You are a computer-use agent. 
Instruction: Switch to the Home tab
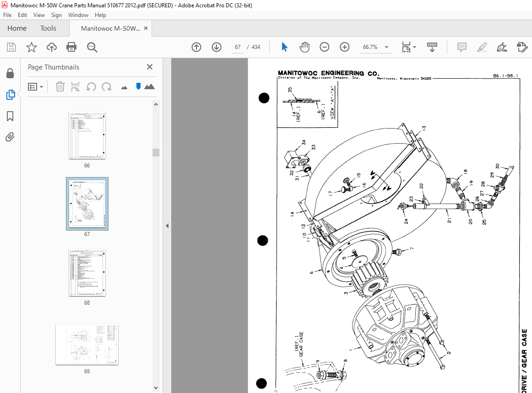tap(17, 28)
